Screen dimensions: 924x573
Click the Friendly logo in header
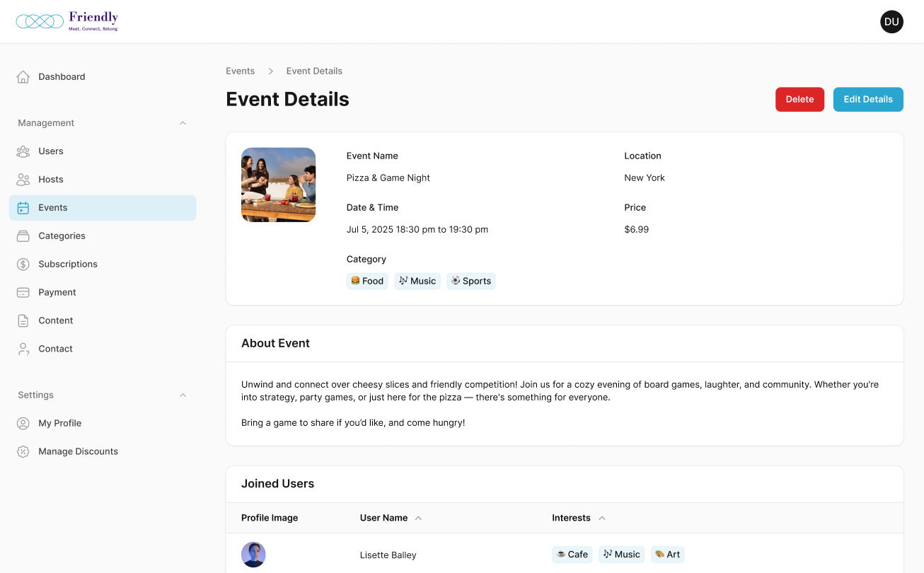tap(67, 21)
